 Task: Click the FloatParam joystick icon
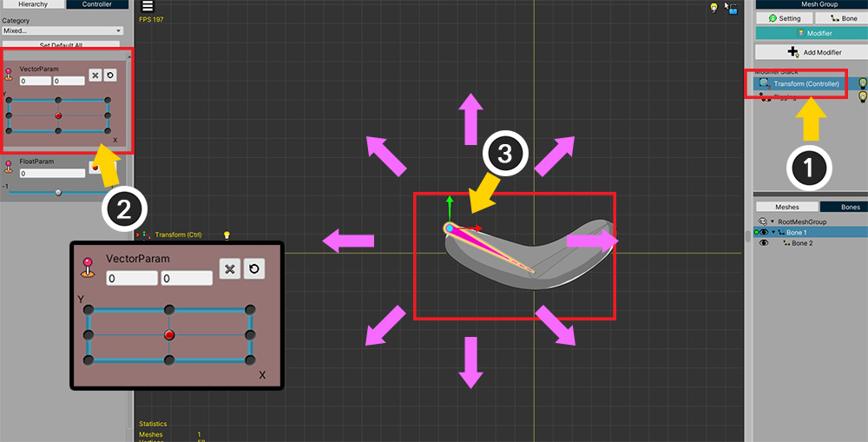(x=9, y=167)
